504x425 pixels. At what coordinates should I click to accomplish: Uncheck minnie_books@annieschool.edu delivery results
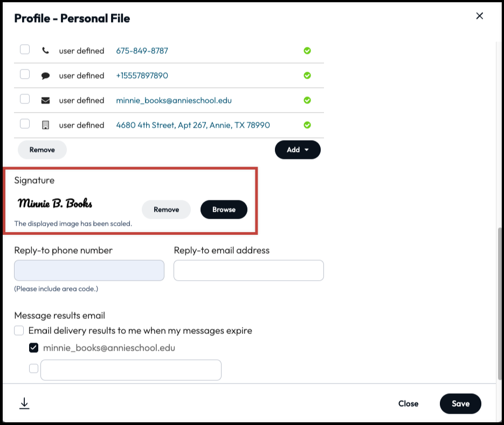33,347
